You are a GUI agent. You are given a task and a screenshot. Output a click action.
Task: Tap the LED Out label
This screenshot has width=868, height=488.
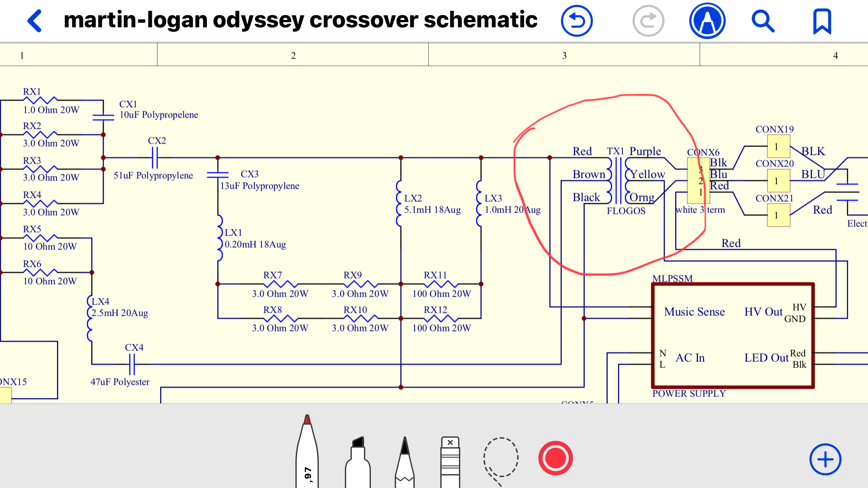click(766, 358)
